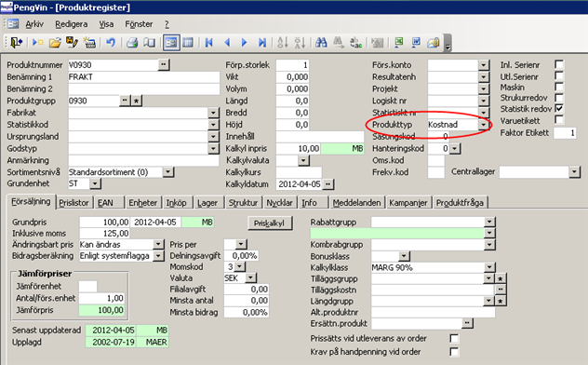This screenshot has height=365, width=588.
Task: Click the replace text ab-ac icon
Action: pos(355,43)
